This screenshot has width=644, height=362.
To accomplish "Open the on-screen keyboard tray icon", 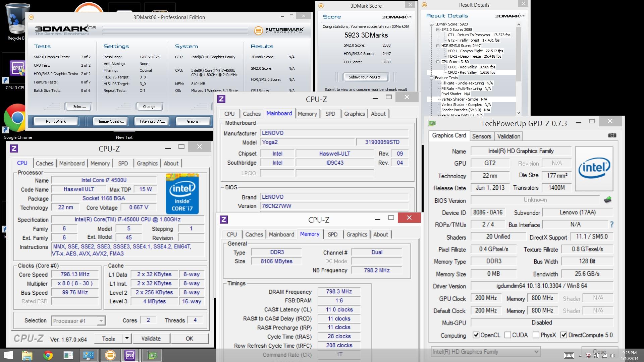I will (569, 355).
